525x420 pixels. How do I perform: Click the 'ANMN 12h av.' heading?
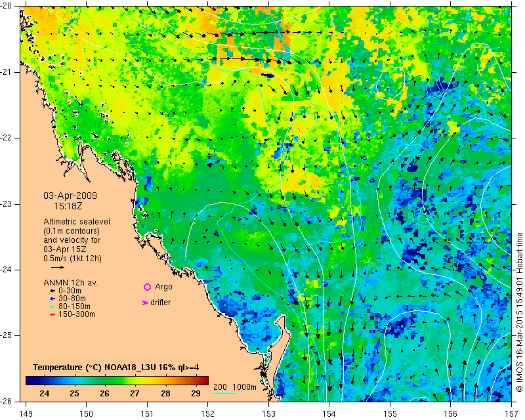click(x=71, y=283)
